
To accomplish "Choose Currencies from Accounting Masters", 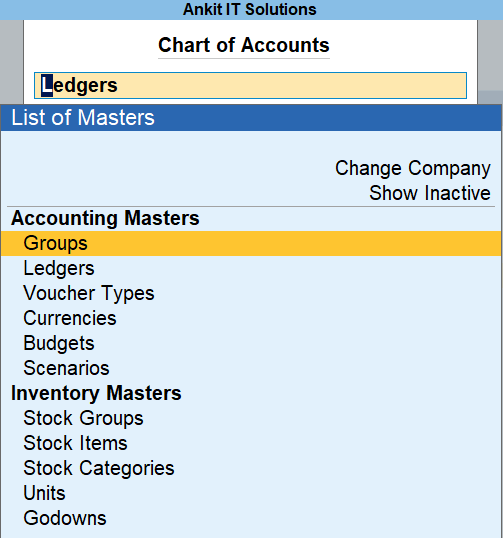I will pyautogui.click(x=251, y=318).
